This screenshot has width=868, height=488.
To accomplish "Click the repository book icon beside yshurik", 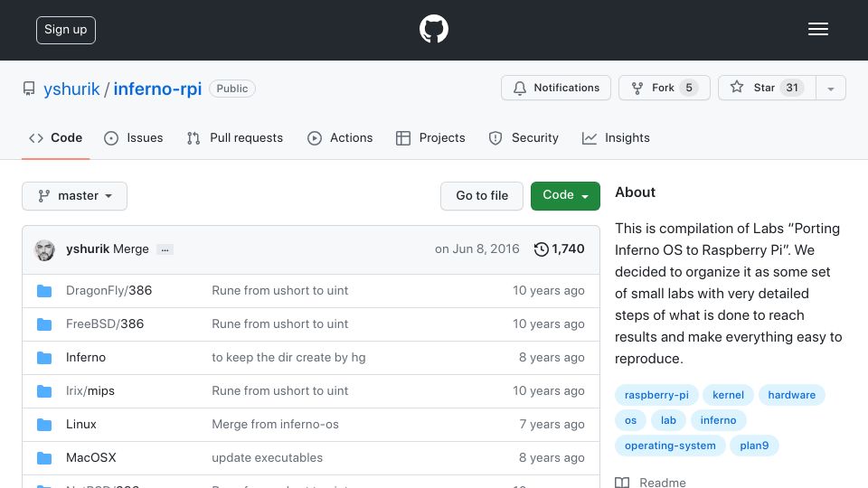I will coord(29,89).
